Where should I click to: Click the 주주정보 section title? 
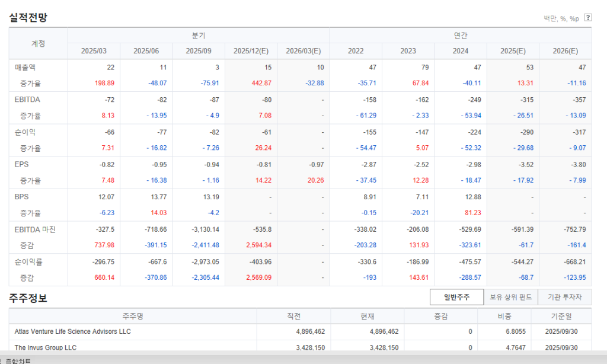click(28, 298)
